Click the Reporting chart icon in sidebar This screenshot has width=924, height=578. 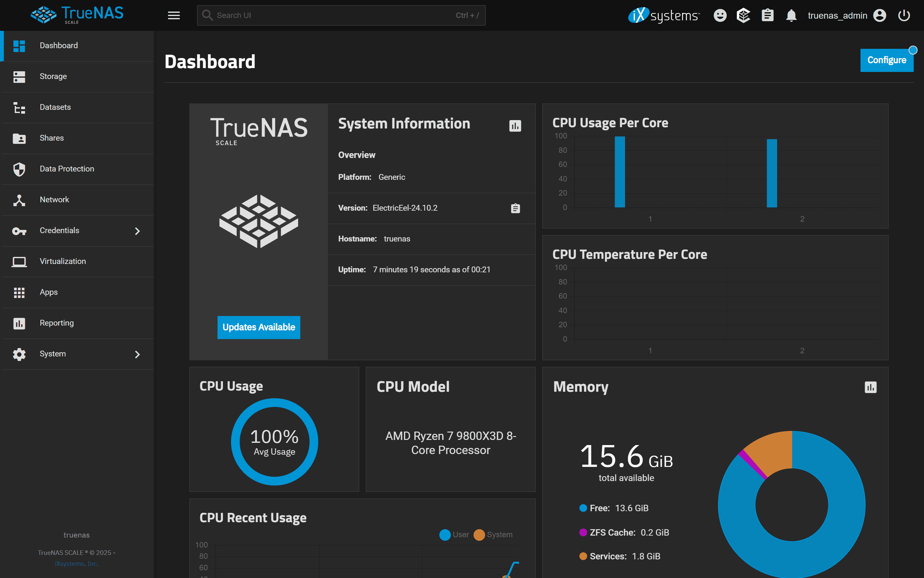pyautogui.click(x=19, y=323)
